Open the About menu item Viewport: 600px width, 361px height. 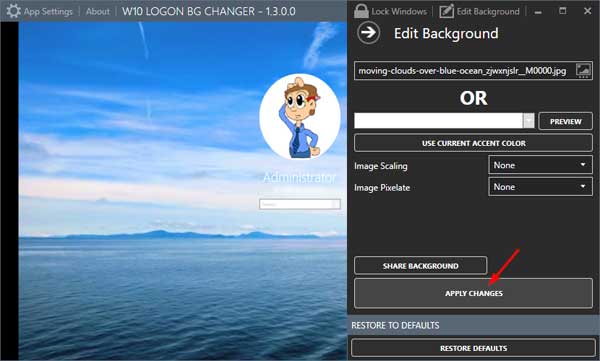(x=98, y=11)
